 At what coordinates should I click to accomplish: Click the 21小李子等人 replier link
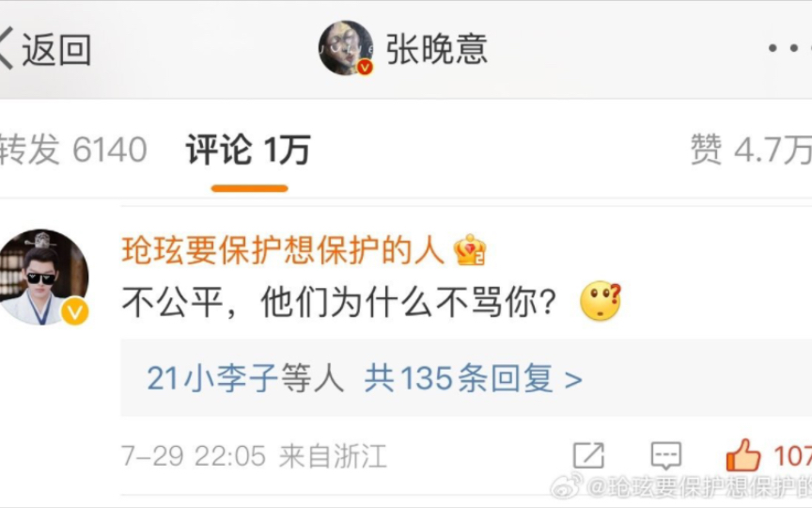coord(245,378)
